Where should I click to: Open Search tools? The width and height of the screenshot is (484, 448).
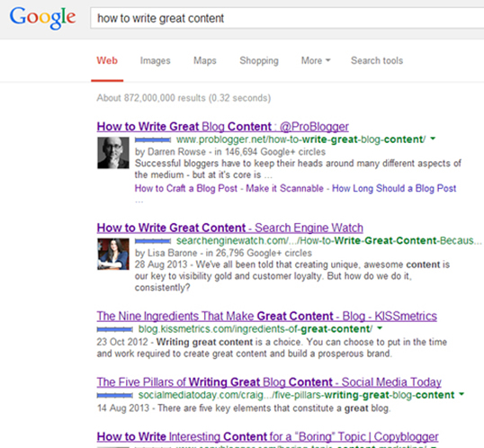pyautogui.click(x=377, y=60)
